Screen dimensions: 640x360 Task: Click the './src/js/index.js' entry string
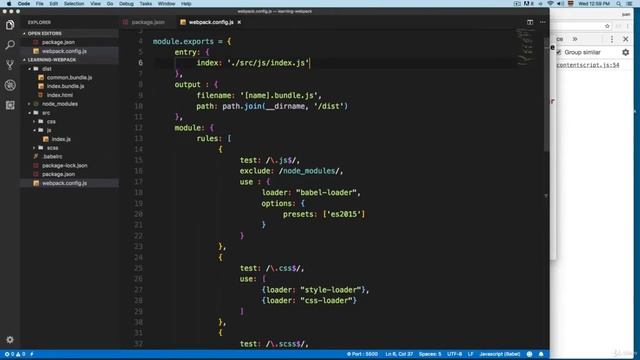tap(268, 63)
